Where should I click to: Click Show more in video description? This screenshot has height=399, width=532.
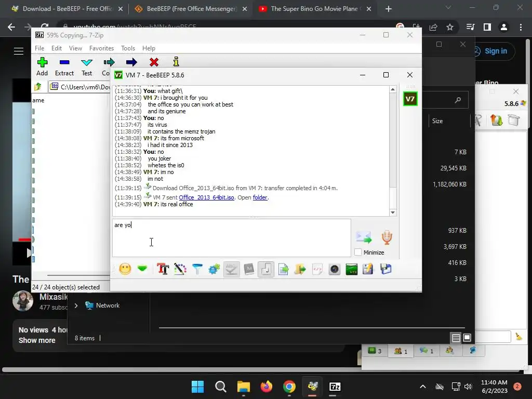click(x=37, y=340)
